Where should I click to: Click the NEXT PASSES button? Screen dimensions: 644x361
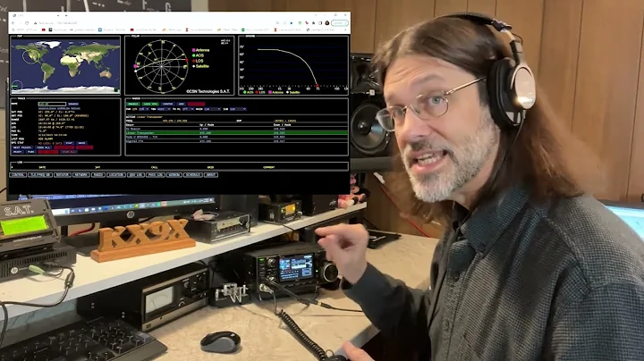[x=22, y=147]
